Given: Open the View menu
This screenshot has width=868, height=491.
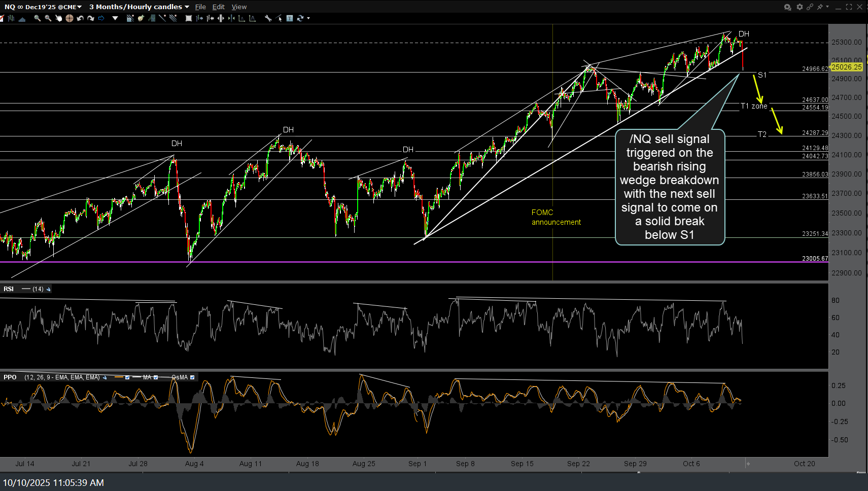Looking at the screenshot, I should tap(239, 7).
